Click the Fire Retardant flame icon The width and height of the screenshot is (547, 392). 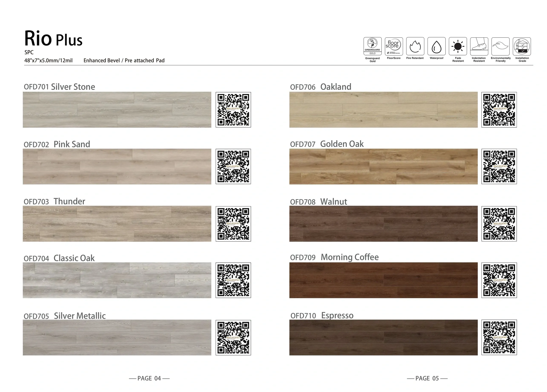pyautogui.click(x=415, y=46)
